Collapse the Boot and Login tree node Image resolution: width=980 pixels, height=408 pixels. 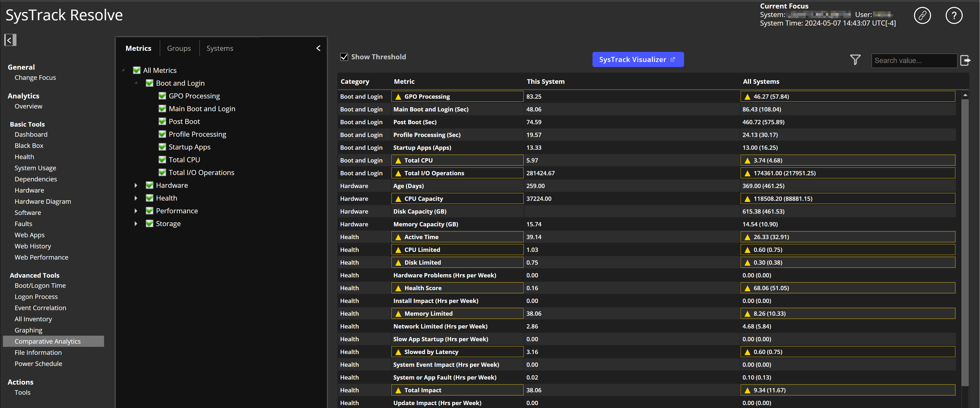tap(136, 82)
